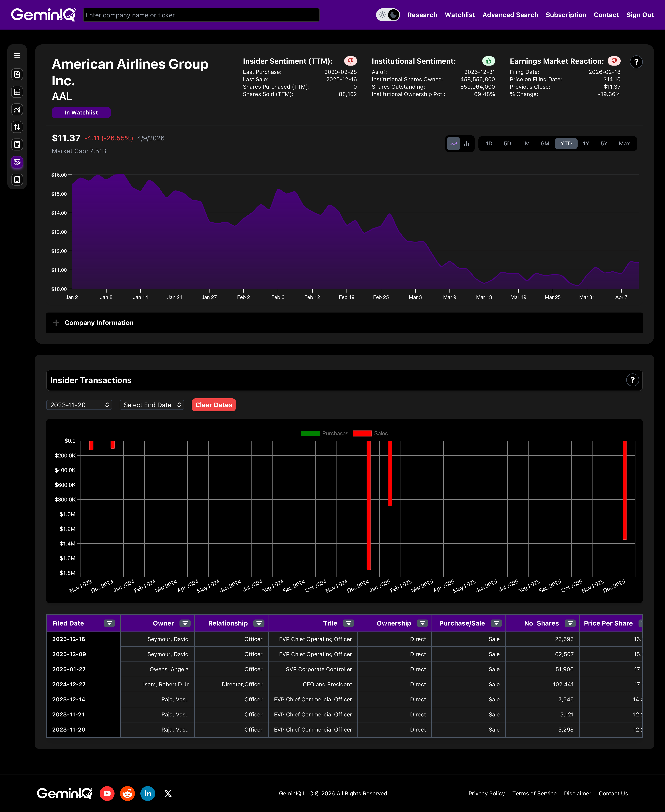Click the red Sales legend swatch

pos(362,433)
